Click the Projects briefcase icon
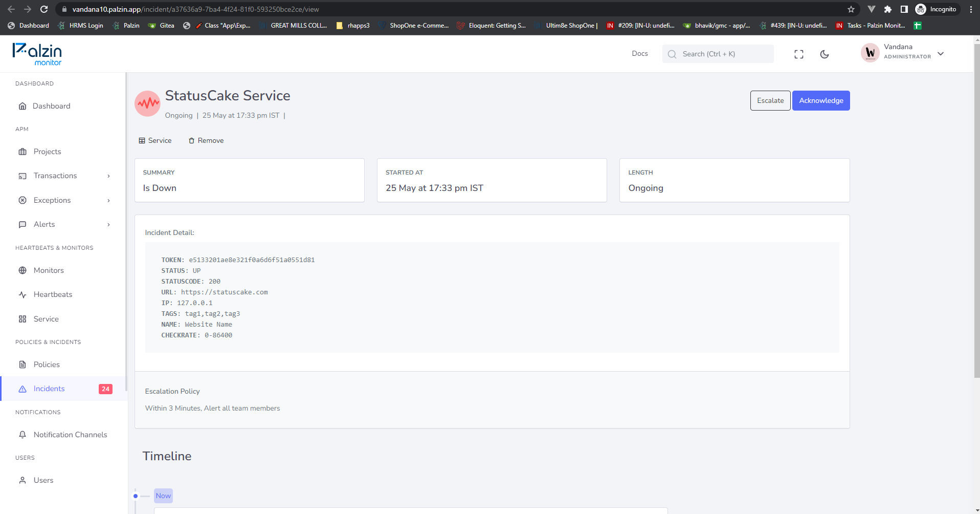 (x=23, y=152)
